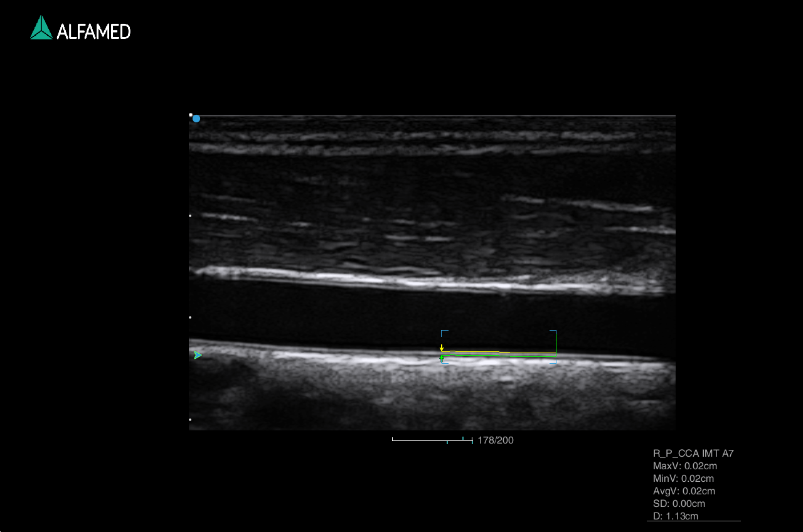Click the 178/200 frame counter
This screenshot has height=532, width=803.
496,440
